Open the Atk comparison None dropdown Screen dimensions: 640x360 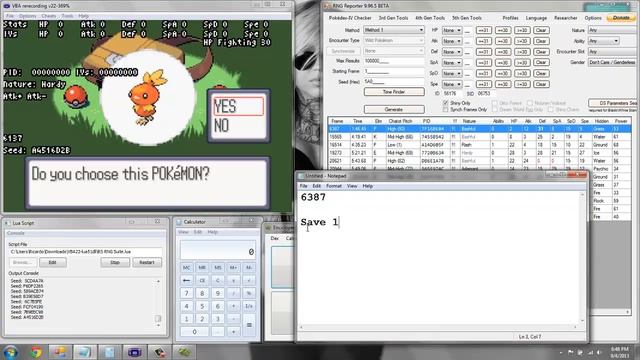pos(452,41)
